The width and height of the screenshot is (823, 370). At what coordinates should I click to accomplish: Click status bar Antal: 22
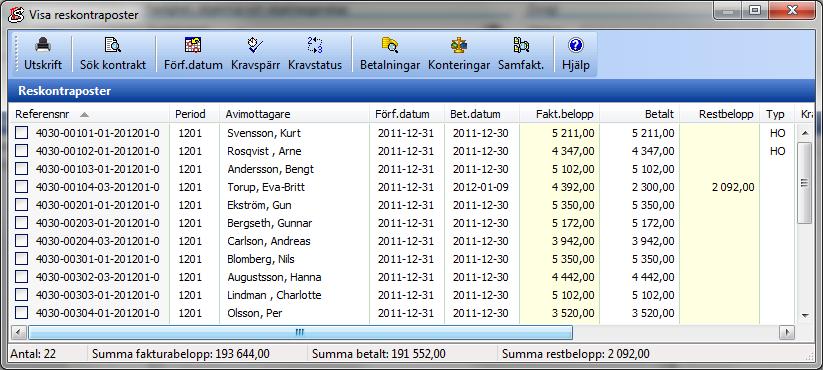click(33, 354)
